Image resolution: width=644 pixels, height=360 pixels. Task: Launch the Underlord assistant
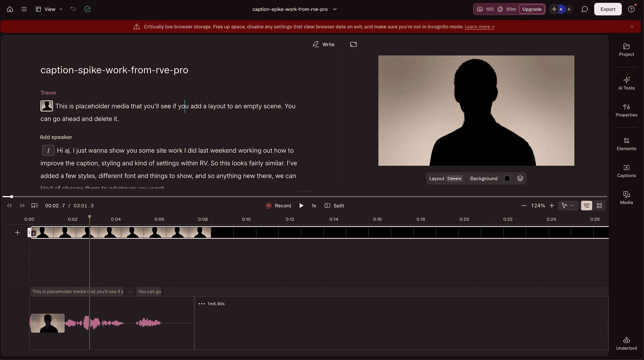[626, 343]
